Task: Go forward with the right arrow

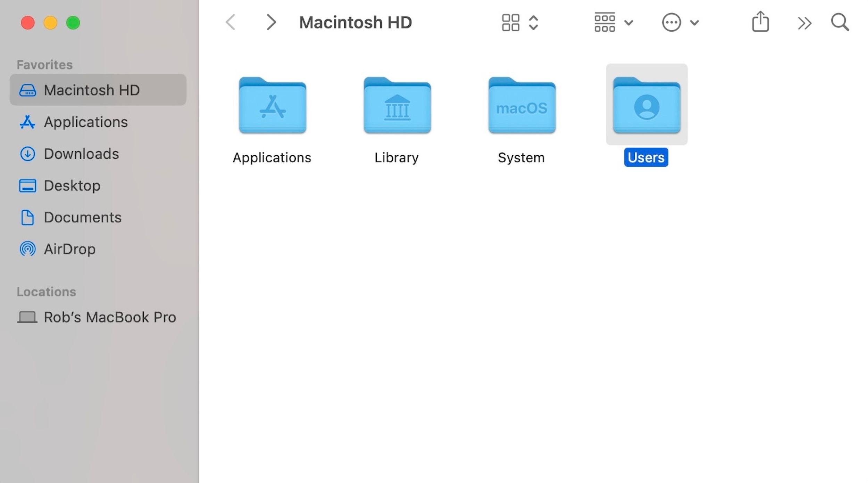Action: click(x=271, y=23)
